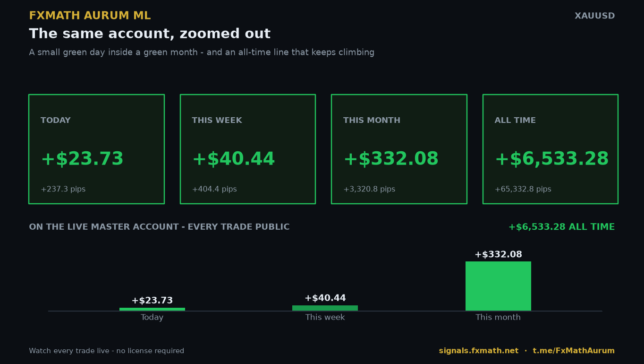Click the '+$6,533.28 ALL TIME' chart summary

pos(561,227)
